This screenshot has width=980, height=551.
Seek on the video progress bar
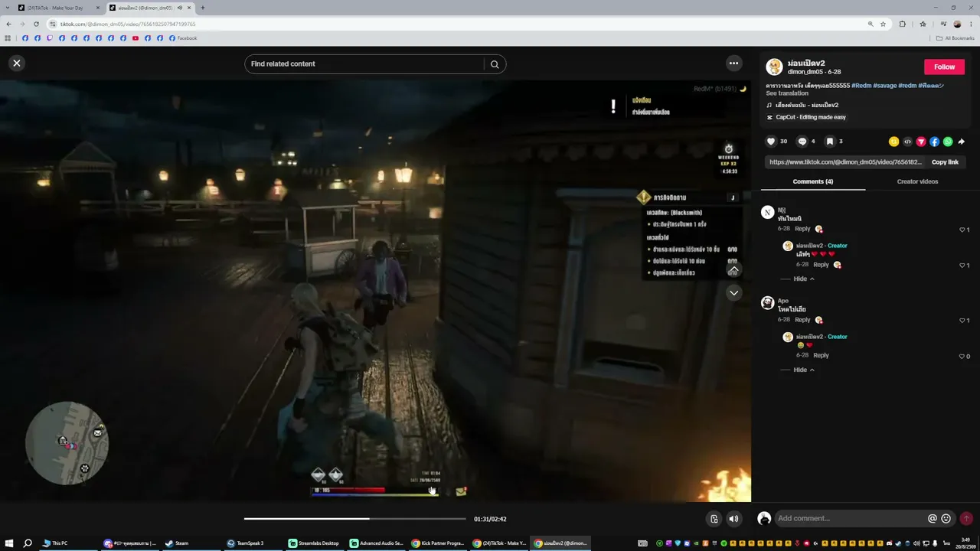coord(354,519)
